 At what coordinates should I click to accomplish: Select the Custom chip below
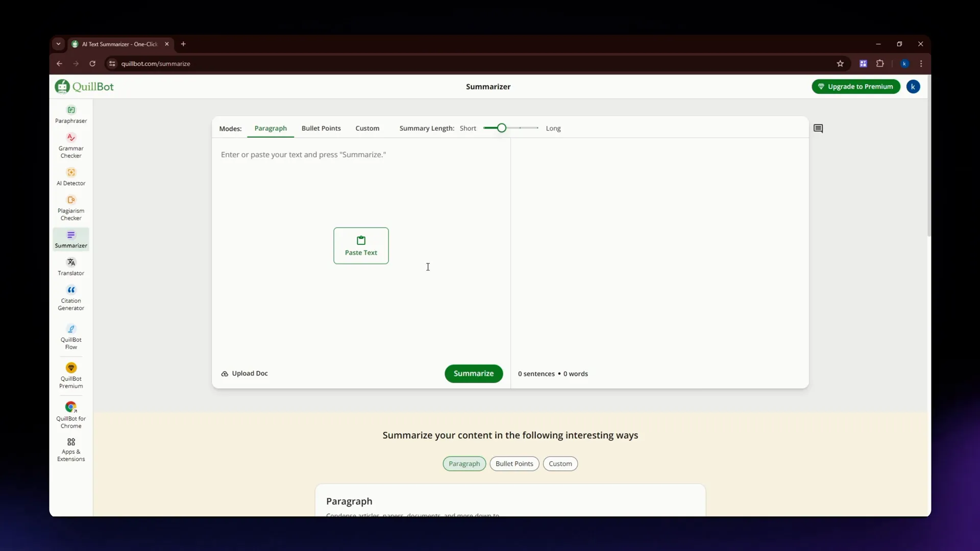(560, 464)
